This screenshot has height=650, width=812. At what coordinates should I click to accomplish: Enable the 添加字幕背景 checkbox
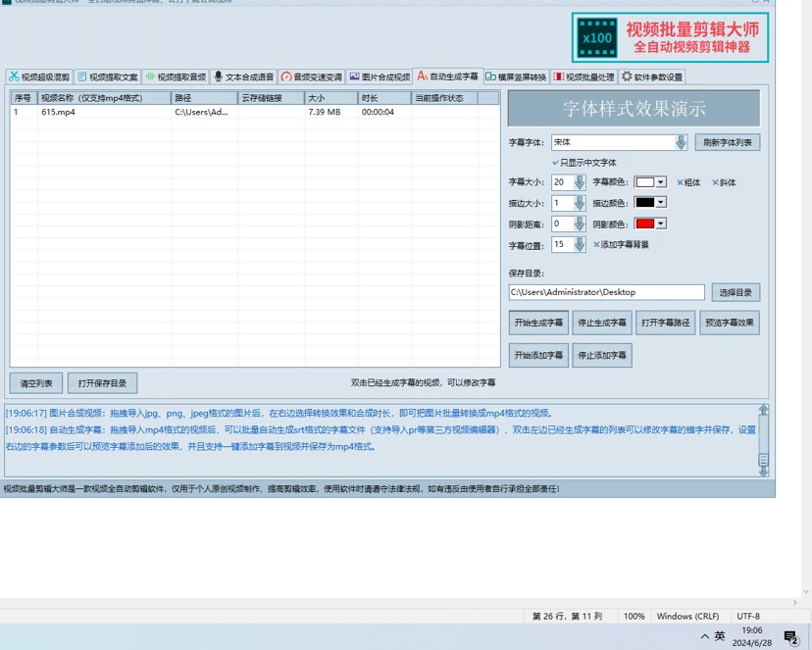[x=596, y=244]
